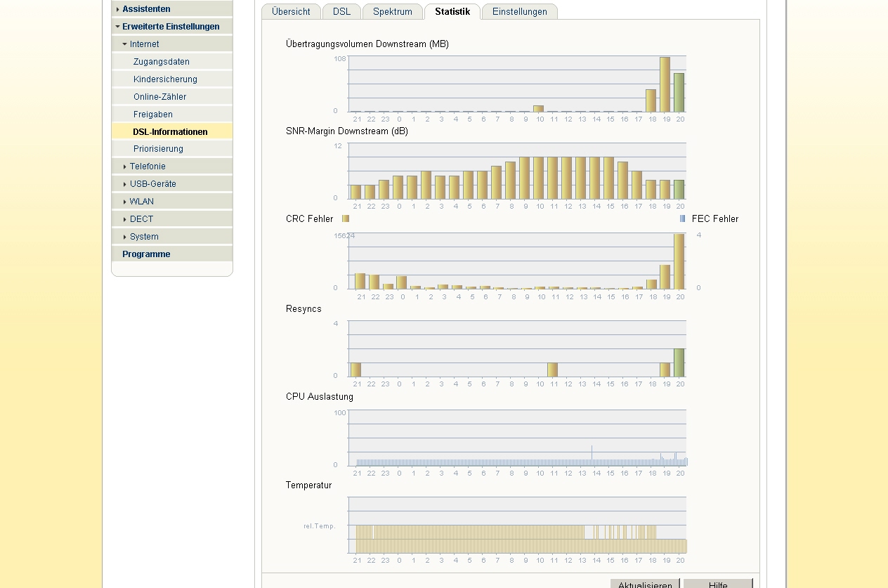Collapse the Erweiterte Einstellungen section
Image resolution: width=888 pixels, height=588 pixels.
pos(171,27)
